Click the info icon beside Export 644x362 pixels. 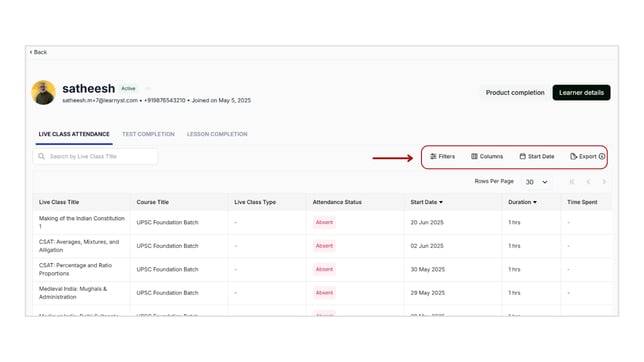pos(602,157)
